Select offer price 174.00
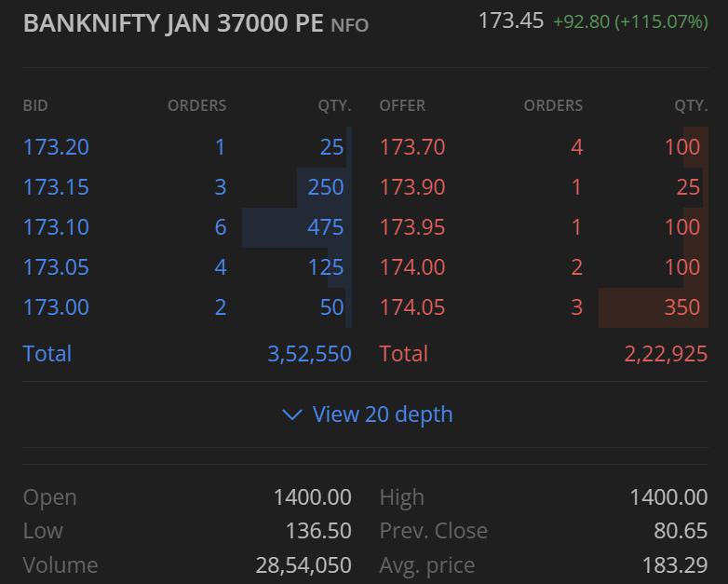728x584 pixels. tap(412, 267)
